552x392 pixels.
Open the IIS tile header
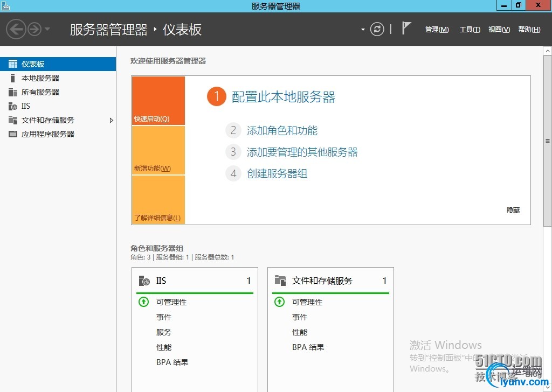195,281
